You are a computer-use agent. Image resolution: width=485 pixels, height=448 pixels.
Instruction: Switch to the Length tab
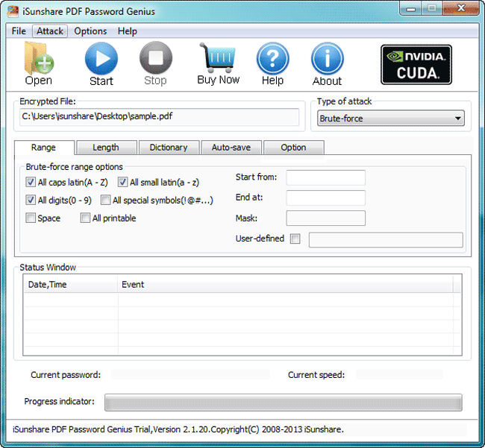point(106,148)
